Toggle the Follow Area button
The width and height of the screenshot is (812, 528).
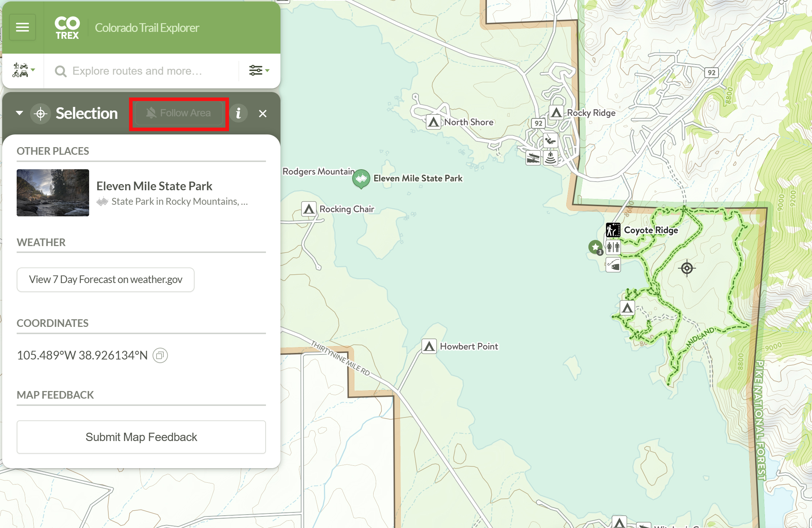[179, 113]
